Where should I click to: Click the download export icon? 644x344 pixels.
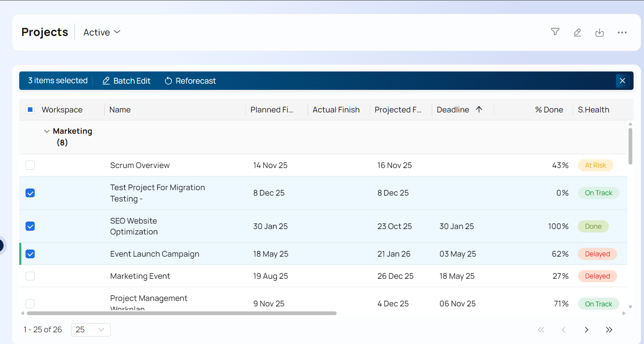(599, 33)
